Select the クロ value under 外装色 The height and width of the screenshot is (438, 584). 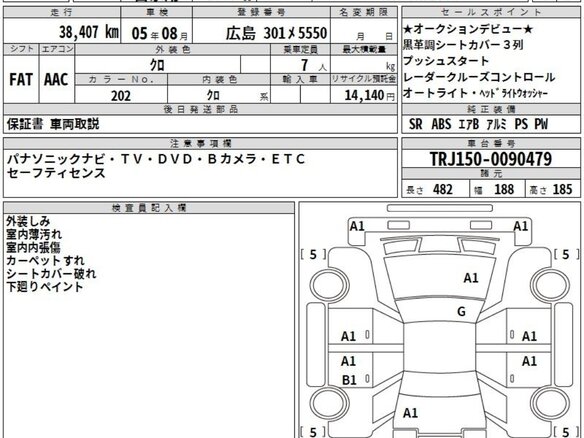tap(157, 66)
